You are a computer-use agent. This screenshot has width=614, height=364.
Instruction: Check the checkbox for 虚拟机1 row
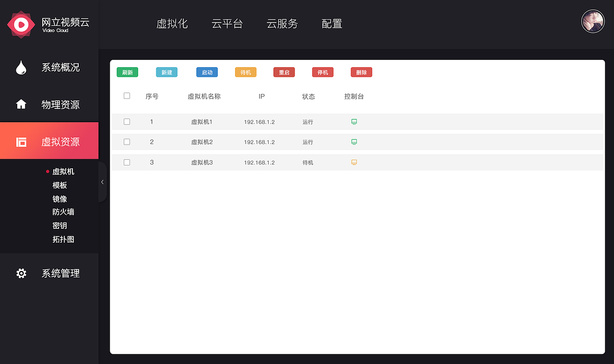(127, 122)
